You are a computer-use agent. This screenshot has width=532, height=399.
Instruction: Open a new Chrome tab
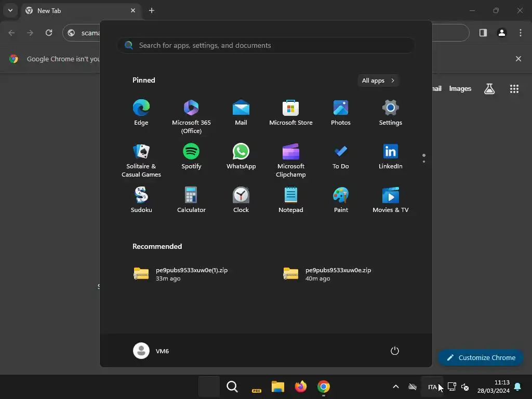[152, 10]
